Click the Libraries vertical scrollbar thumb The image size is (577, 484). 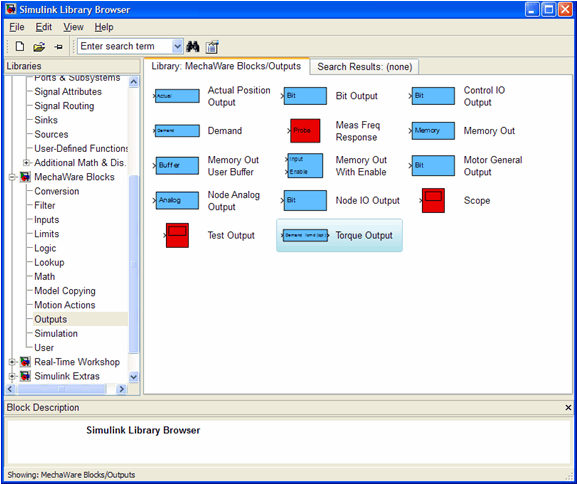(x=134, y=264)
